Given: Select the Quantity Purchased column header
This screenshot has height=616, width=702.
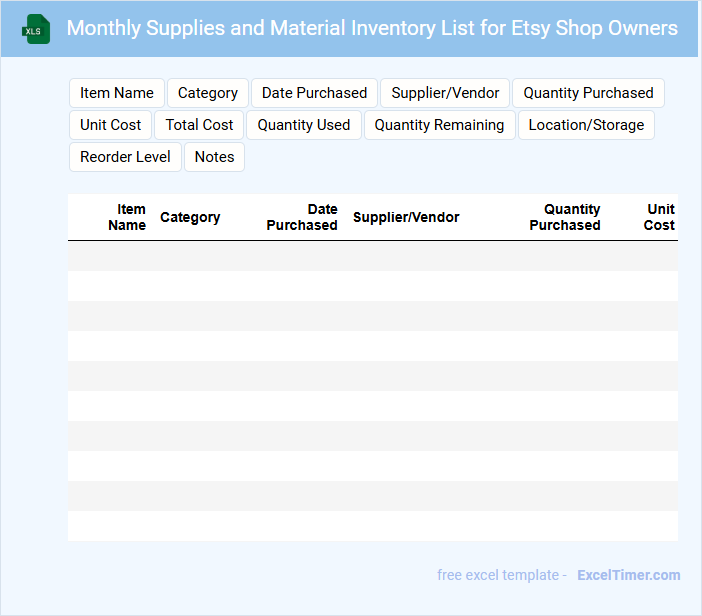Looking at the screenshot, I should click(x=565, y=217).
